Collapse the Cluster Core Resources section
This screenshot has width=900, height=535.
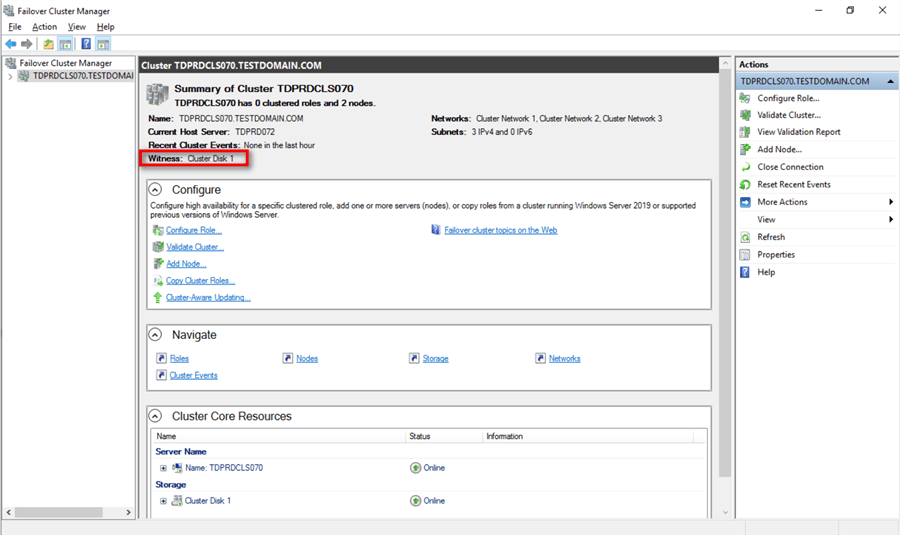pos(155,416)
